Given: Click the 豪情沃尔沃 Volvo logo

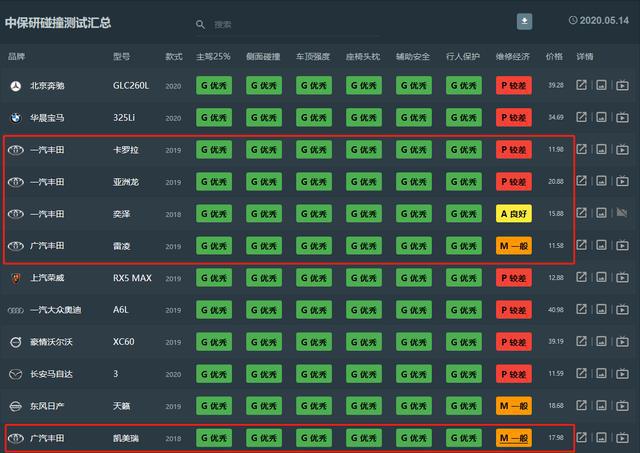Looking at the screenshot, I should tap(16, 342).
